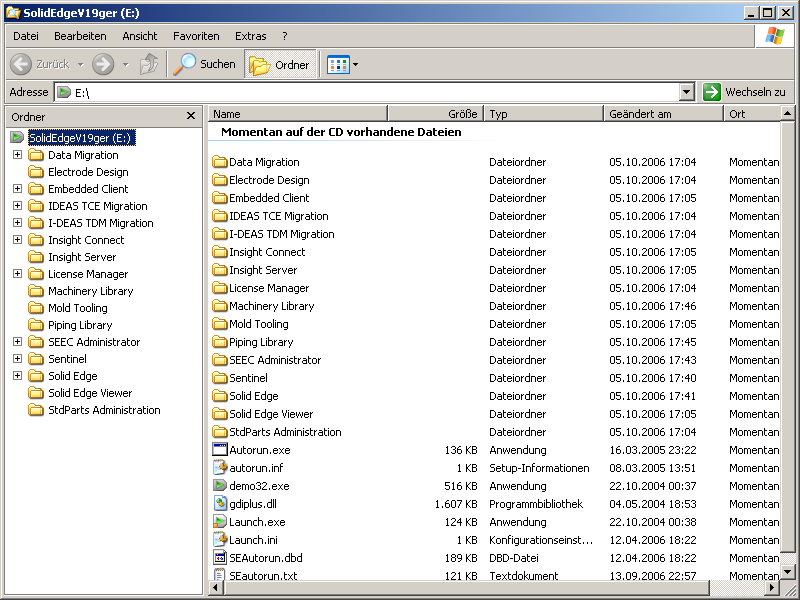The width and height of the screenshot is (800, 600).
Task: Select Sentinel folder icon in file list
Action: click(x=220, y=378)
